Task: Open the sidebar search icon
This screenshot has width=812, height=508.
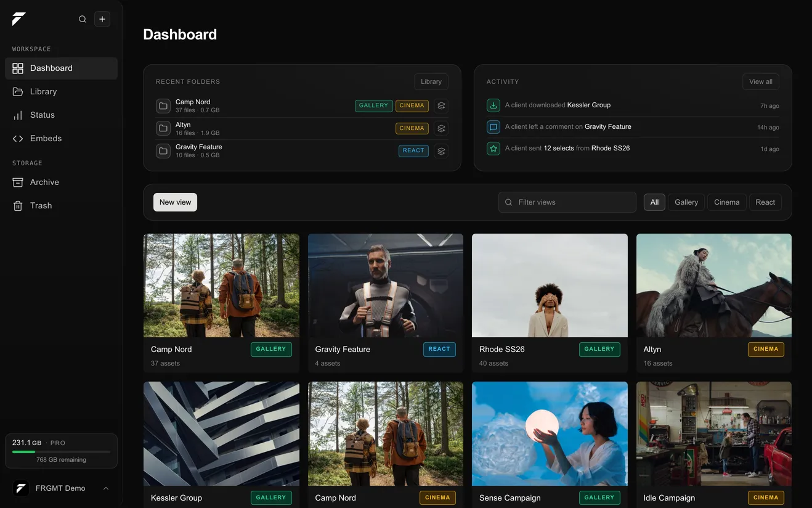Action: (x=83, y=19)
